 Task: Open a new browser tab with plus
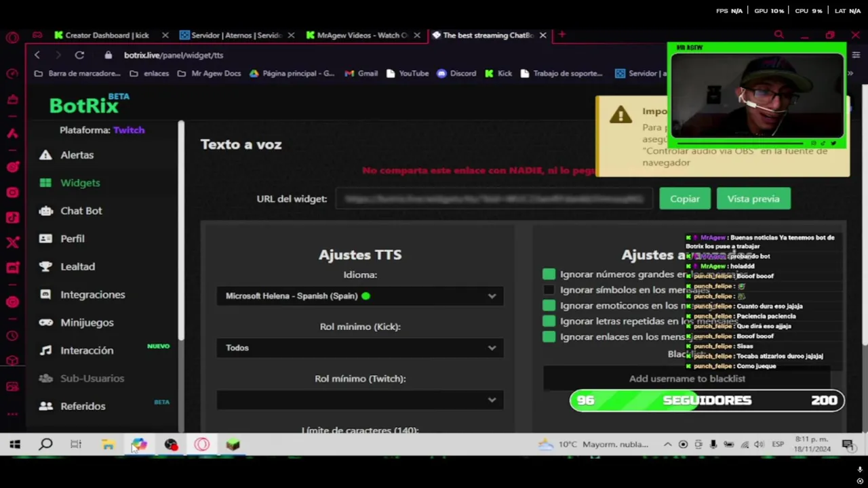coord(561,35)
